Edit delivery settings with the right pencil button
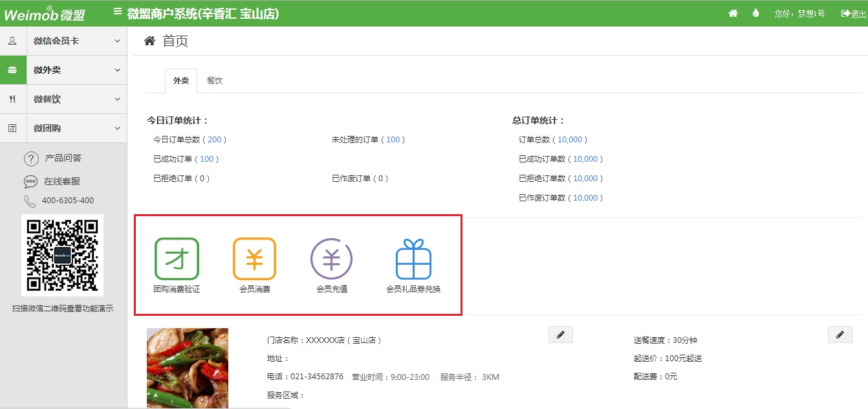Image resolution: width=868 pixels, height=409 pixels. 840,334
